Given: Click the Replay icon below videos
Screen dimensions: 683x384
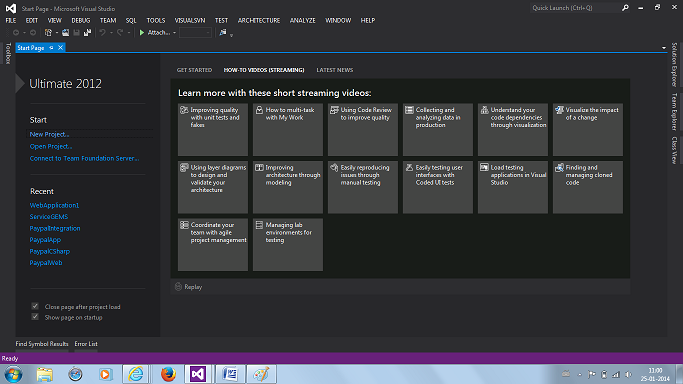Looking at the screenshot, I should tap(178, 286).
